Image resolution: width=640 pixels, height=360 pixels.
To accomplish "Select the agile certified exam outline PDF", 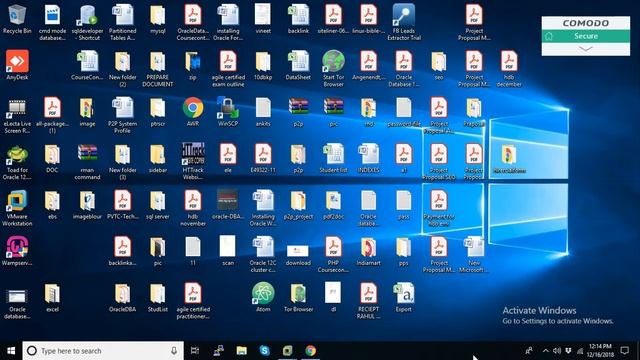I will point(228,69).
